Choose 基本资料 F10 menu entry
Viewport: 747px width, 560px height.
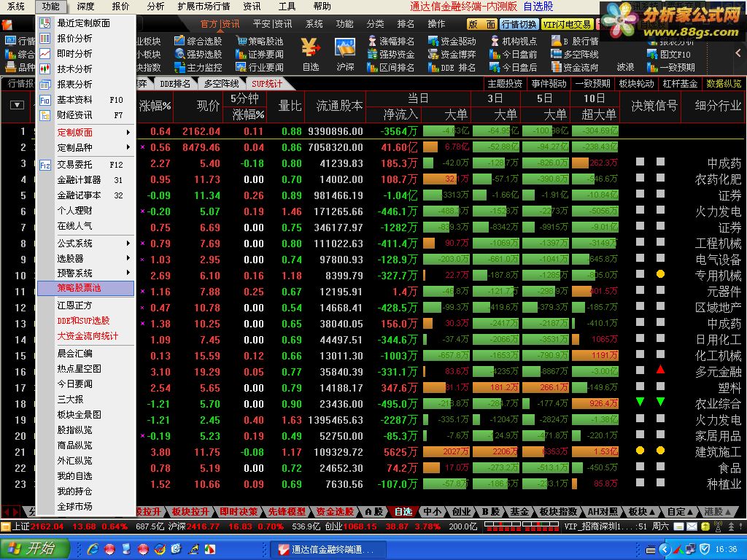[x=86, y=99]
